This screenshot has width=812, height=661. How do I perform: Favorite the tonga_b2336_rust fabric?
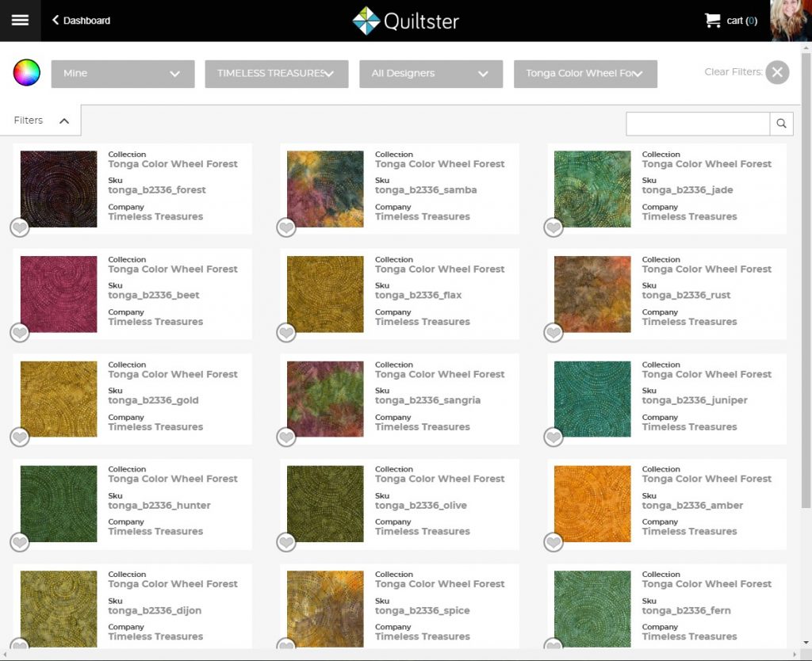tap(553, 332)
